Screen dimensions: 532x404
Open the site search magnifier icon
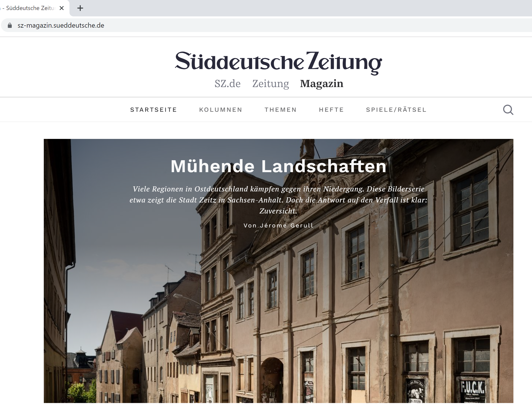pyautogui.click(x=508, y=110)
